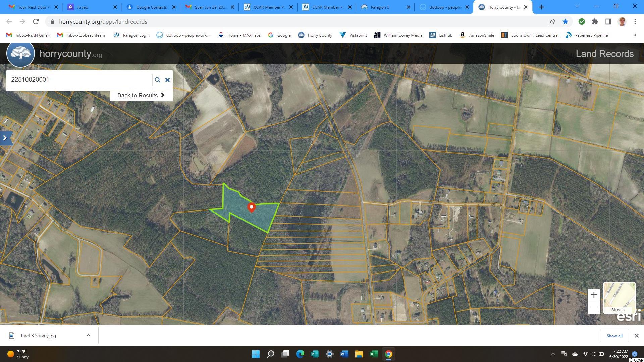Screen dimensions: 644x362
Task: Zoom out of the map with minus button
Action: (x=594, y=307)
